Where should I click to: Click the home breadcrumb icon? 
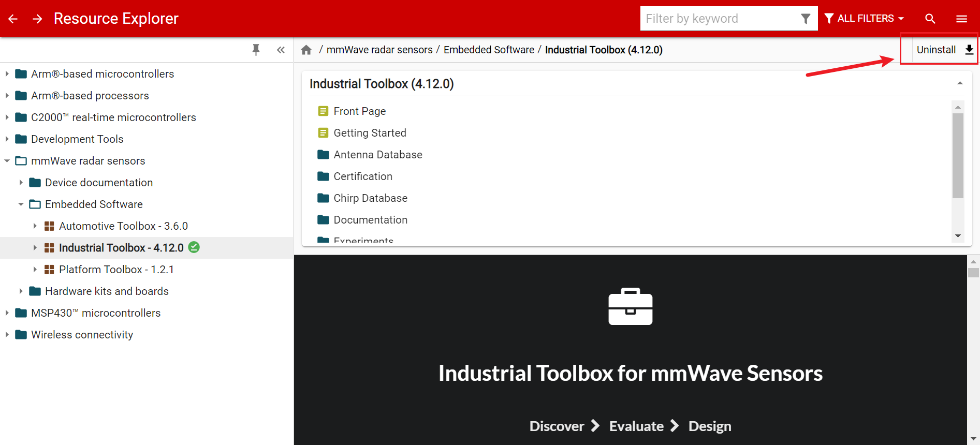(x=306, y=50)
